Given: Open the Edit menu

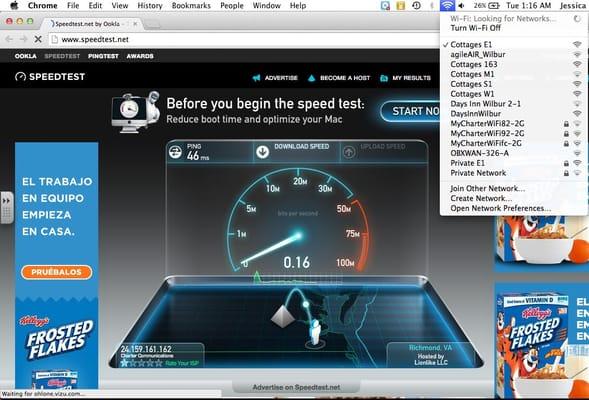Looking at the screenshot, I should 95,6.
